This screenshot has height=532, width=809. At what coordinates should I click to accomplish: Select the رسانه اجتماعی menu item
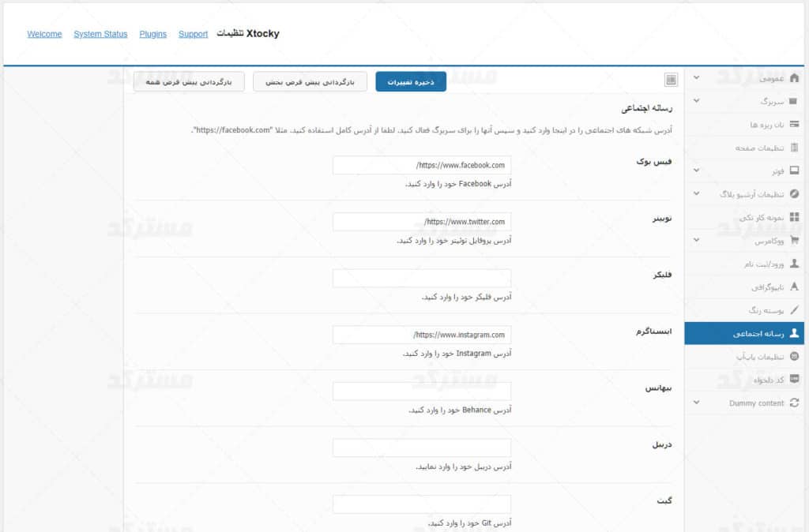pyautogui.click(x=744, y=334)
